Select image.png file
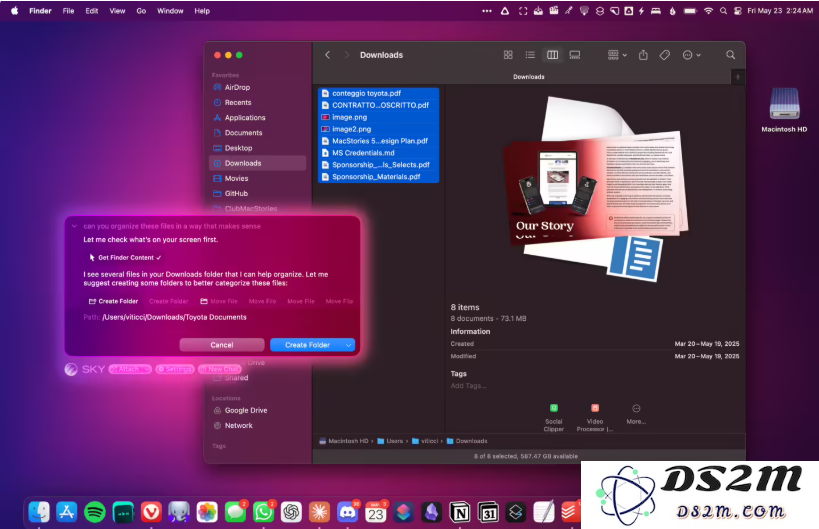Viewport: 819px width, 529px height. tap(378, 117)
